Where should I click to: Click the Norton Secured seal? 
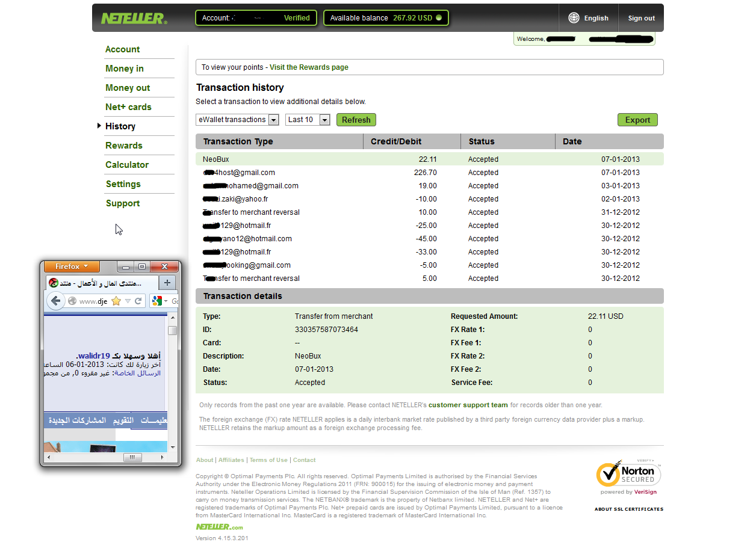pos(628,475)
